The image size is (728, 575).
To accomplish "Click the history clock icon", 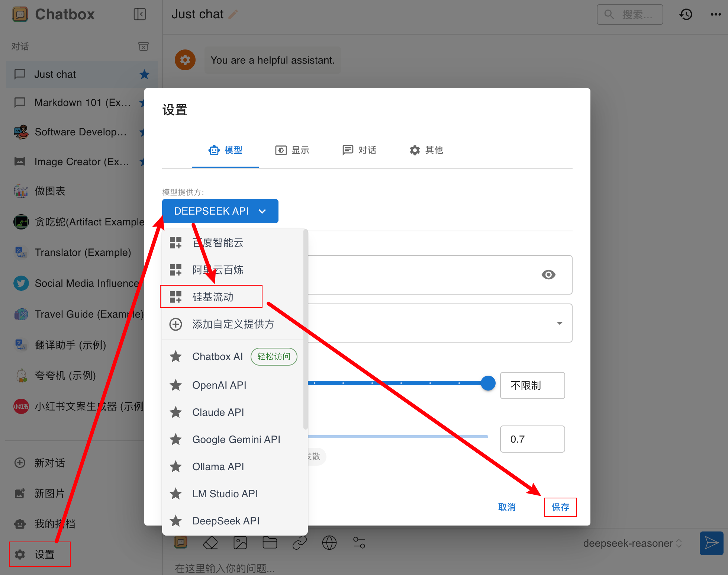I will coord(686,15).
